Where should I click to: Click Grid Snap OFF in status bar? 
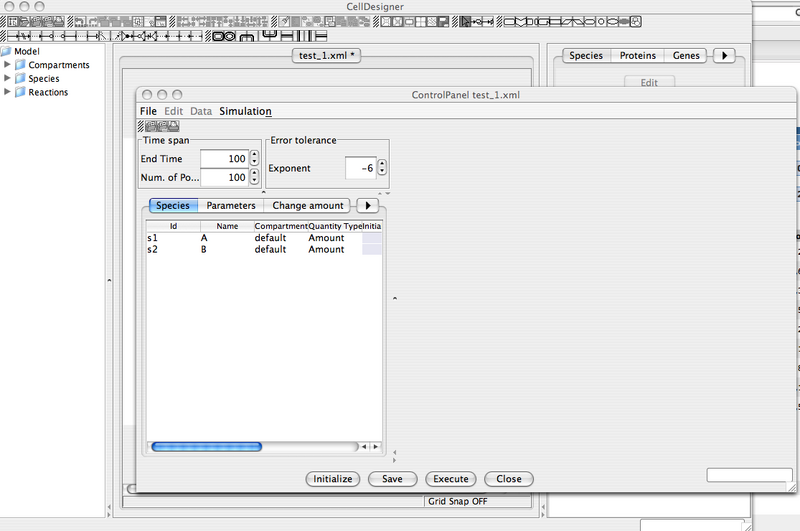[457, 501]
